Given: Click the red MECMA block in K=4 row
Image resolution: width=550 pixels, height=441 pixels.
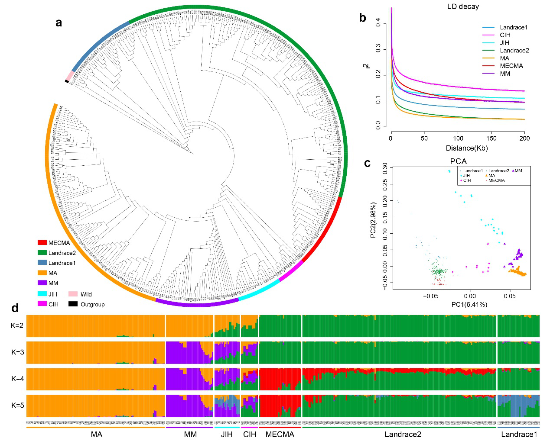Looking at the screenshot, I should click(280, 378).
